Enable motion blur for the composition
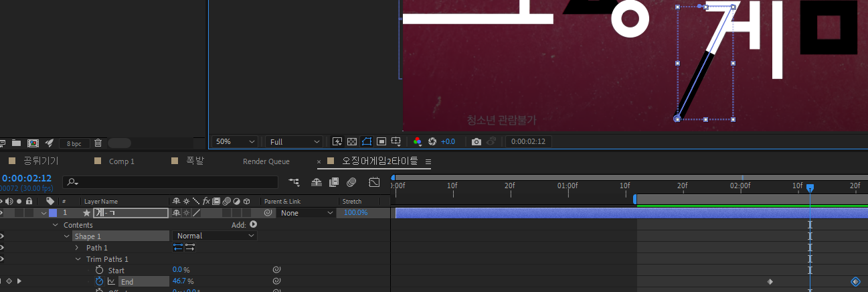Screen dimensions: 868x292 (x=351, y=182)
